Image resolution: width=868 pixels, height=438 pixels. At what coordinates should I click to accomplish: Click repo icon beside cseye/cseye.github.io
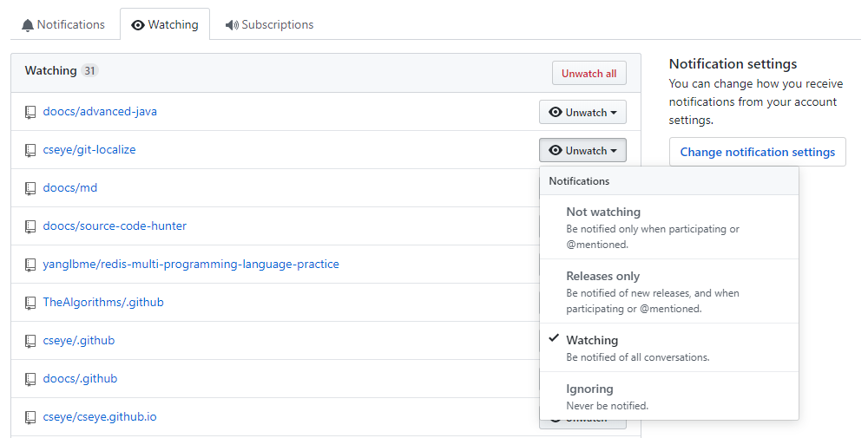[30, 417]
